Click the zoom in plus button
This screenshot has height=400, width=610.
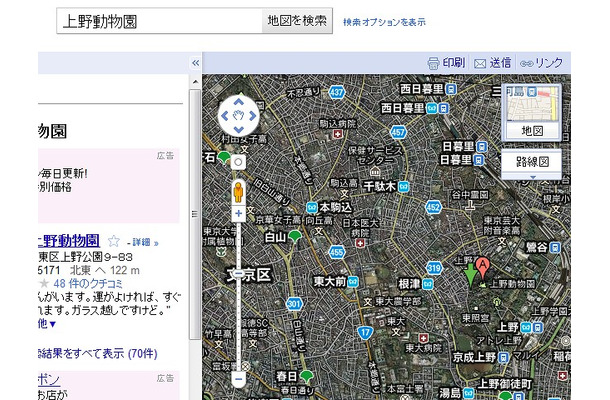coord(238,213)
